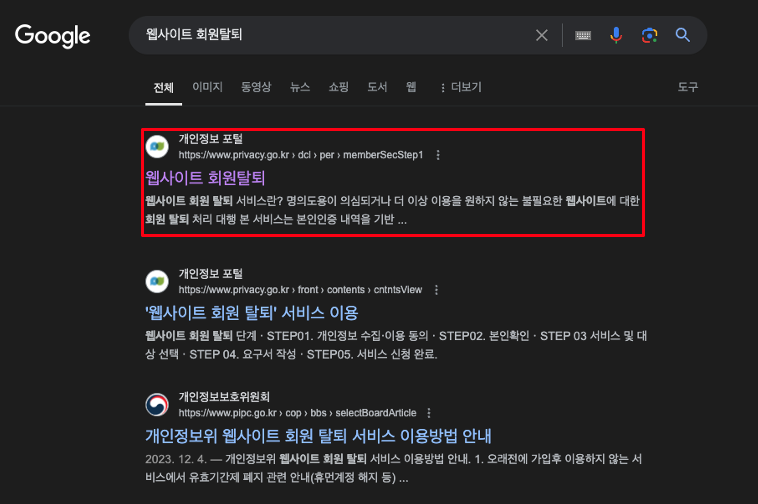Switch to the 웹 tab
Screen dimensions: 758x504
click(x=411, y=87)
